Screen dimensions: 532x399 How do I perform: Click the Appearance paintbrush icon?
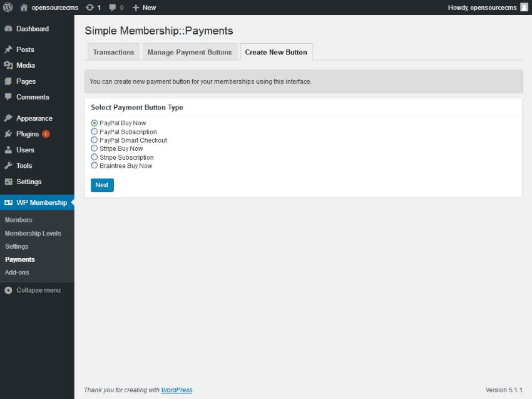coord(9,118)
